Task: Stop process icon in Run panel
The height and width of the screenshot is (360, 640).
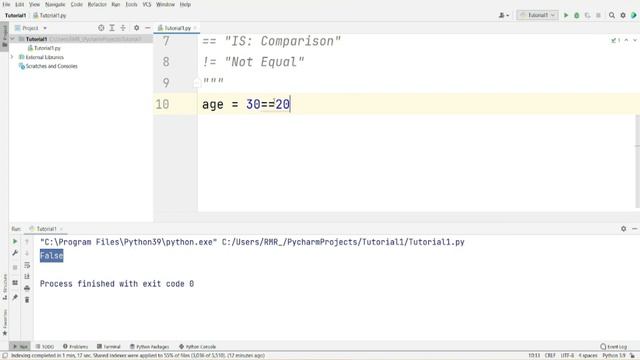Action: coord(15,267)
